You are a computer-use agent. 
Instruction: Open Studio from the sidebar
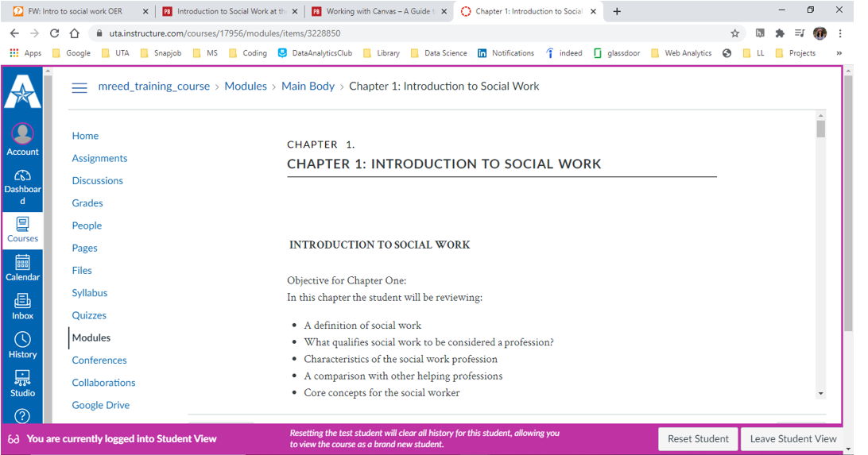(23, 384)
